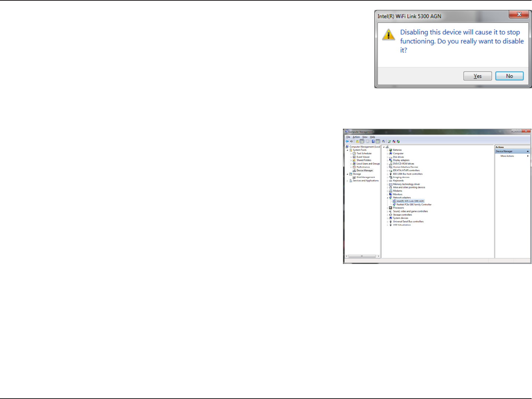This screenshot has height=399, width=532.
Task: Expand the Task Scheduler node
Action: point(351,154)
